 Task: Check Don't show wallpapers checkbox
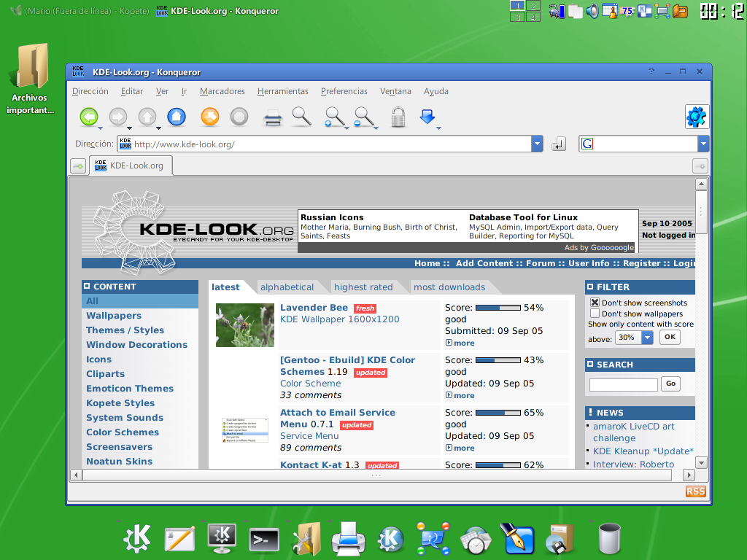click(x=595, y=314)
